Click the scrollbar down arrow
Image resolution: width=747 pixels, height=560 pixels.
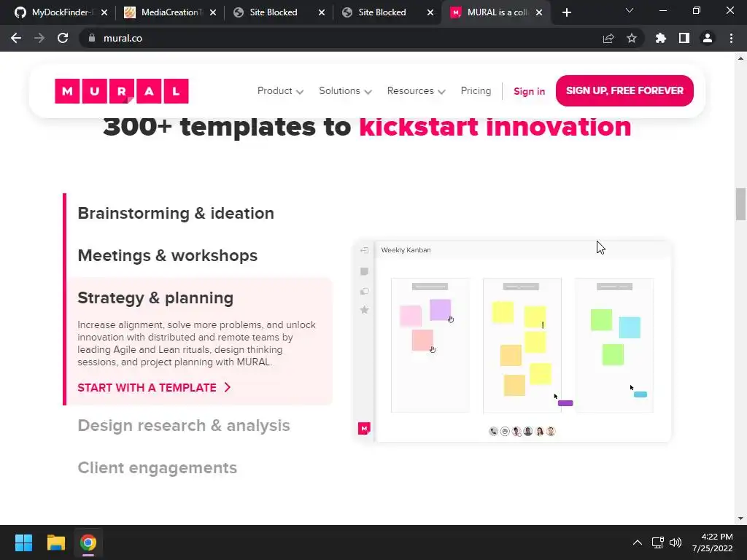point(740,518)
